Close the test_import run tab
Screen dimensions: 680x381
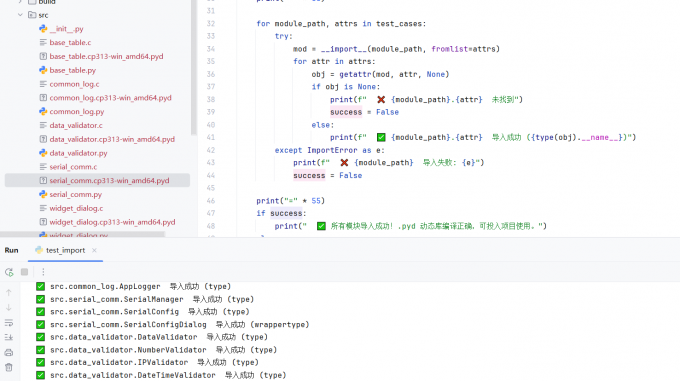[x=94, y=250]
